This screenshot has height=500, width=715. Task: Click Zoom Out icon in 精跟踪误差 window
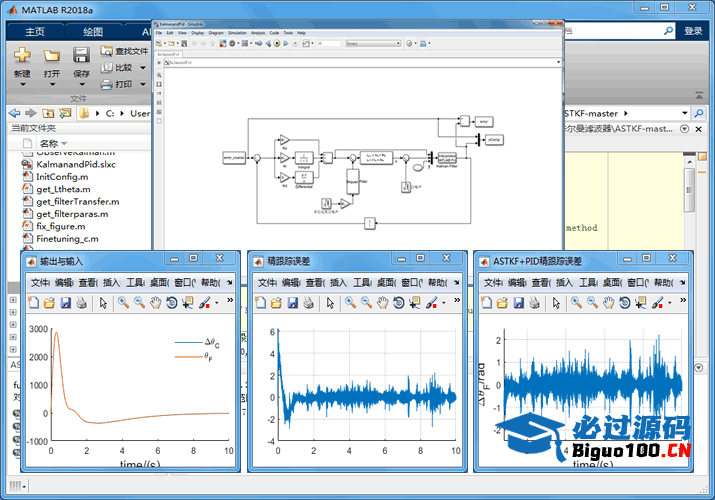366,303
